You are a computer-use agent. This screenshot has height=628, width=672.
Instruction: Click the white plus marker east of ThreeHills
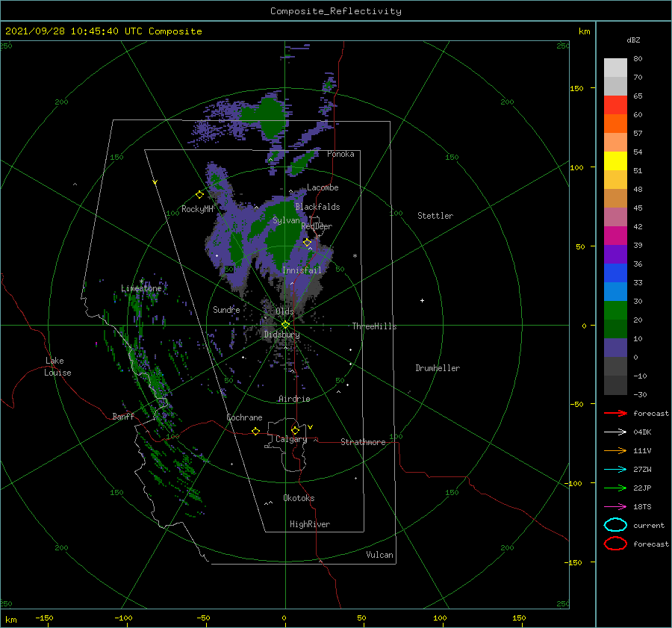click(422, 300)
